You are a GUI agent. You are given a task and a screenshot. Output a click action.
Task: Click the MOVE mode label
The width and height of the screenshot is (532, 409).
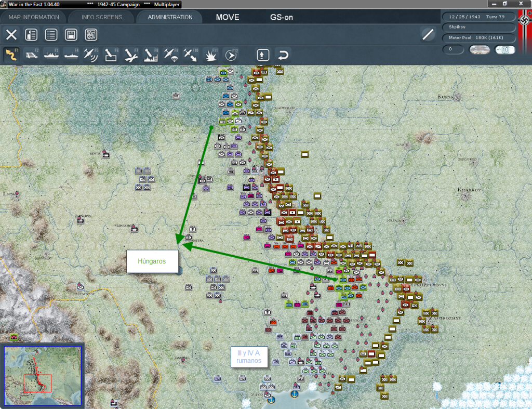pyautogui.click(x=228, y=17)
